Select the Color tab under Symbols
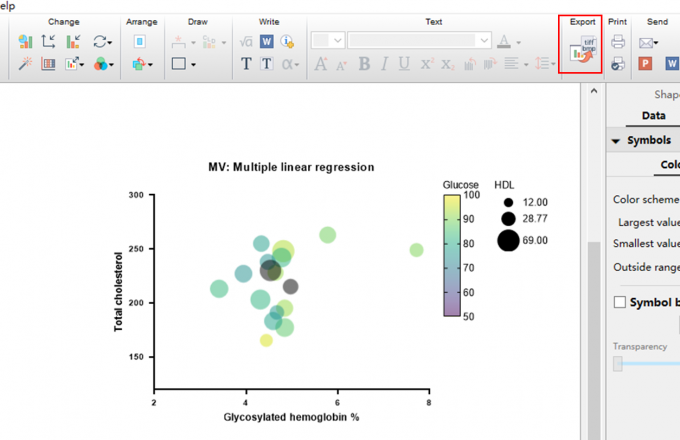 (670, 165)
